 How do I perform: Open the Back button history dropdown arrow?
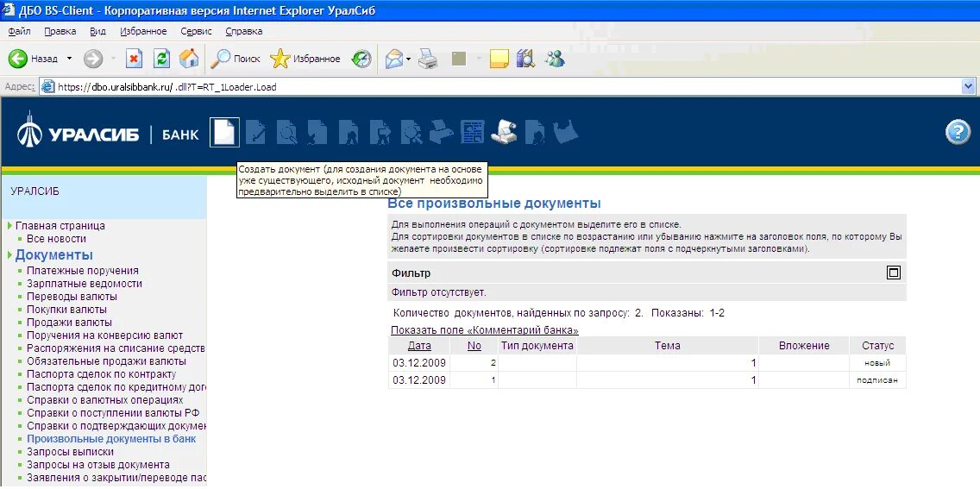point(69,59)
